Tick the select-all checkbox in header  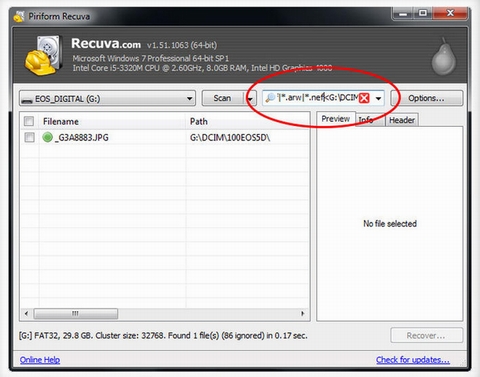[29, 121]
